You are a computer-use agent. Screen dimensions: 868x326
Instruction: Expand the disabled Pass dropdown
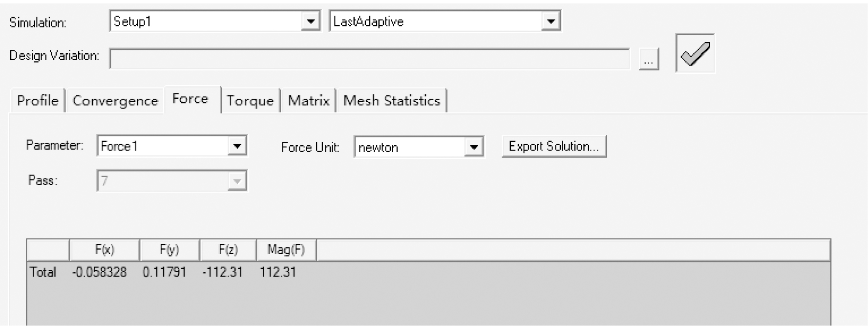237,181
